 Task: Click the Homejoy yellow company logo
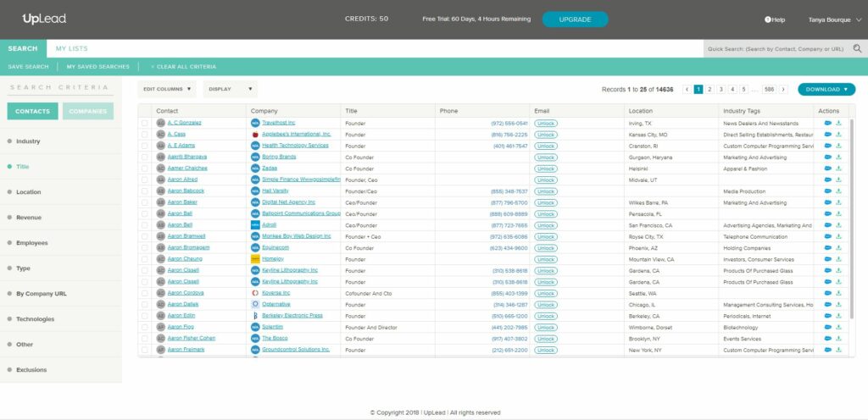pos(255,258)
